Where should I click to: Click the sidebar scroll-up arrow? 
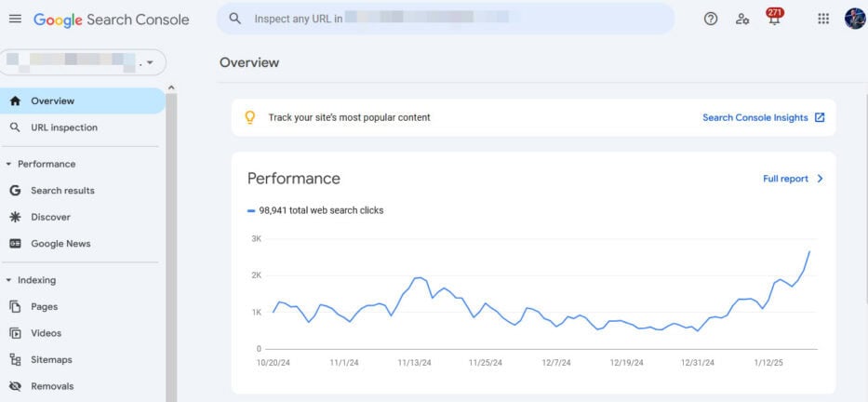(x=171, y=87)
